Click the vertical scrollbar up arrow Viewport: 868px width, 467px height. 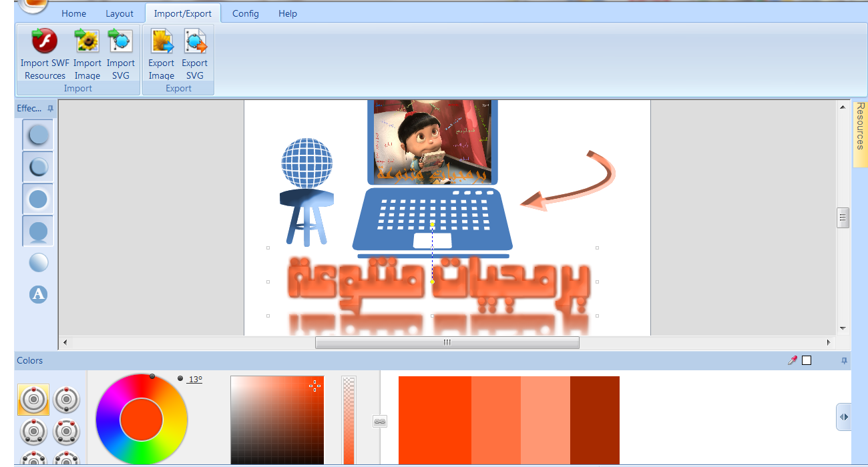pos(843,107)
